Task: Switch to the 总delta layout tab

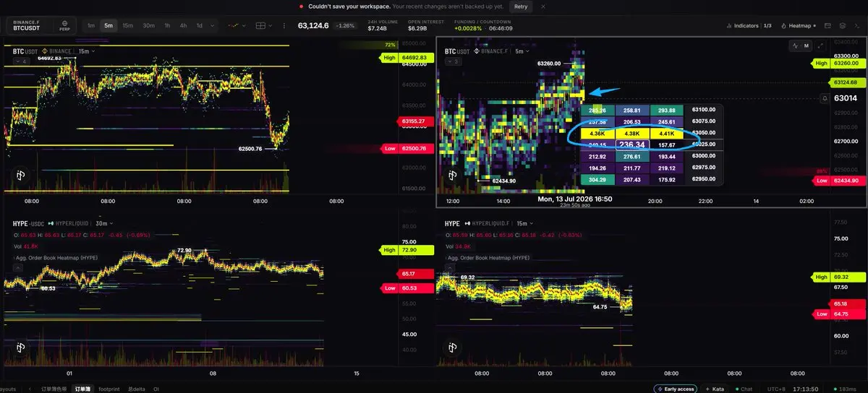Action: [x=137, y=389]
